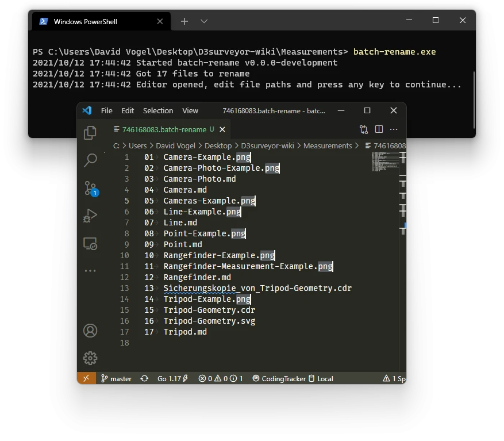Open the Run and Debug view
Screen dimensions: 504x441
[90, 216]
